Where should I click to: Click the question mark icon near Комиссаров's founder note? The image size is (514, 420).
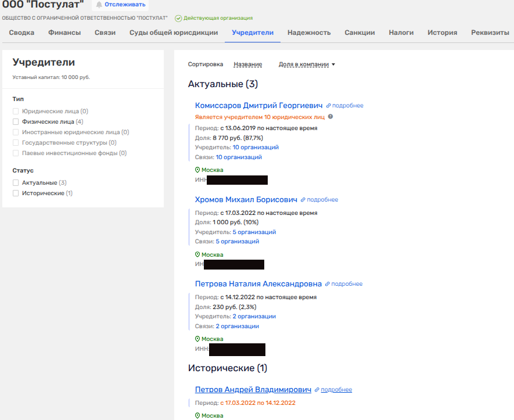[330, 117]
